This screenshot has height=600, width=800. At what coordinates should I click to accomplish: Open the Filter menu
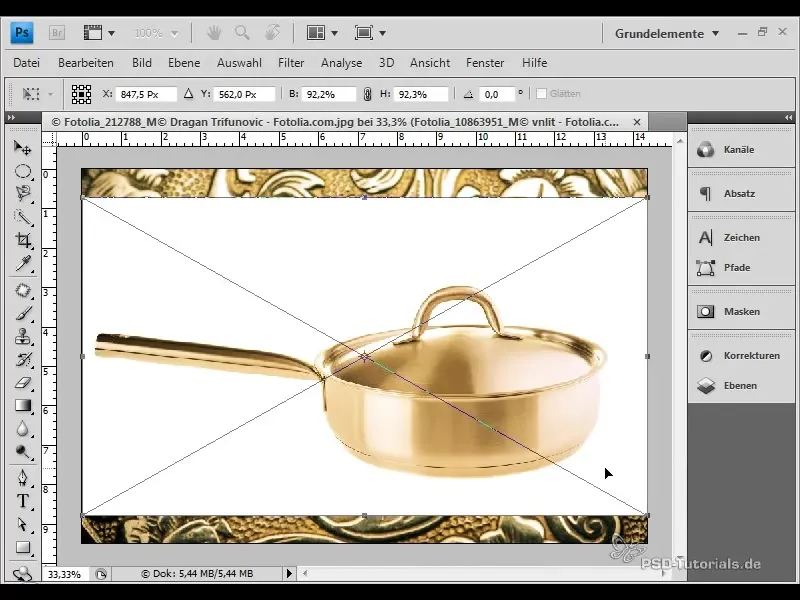[291, 63]
